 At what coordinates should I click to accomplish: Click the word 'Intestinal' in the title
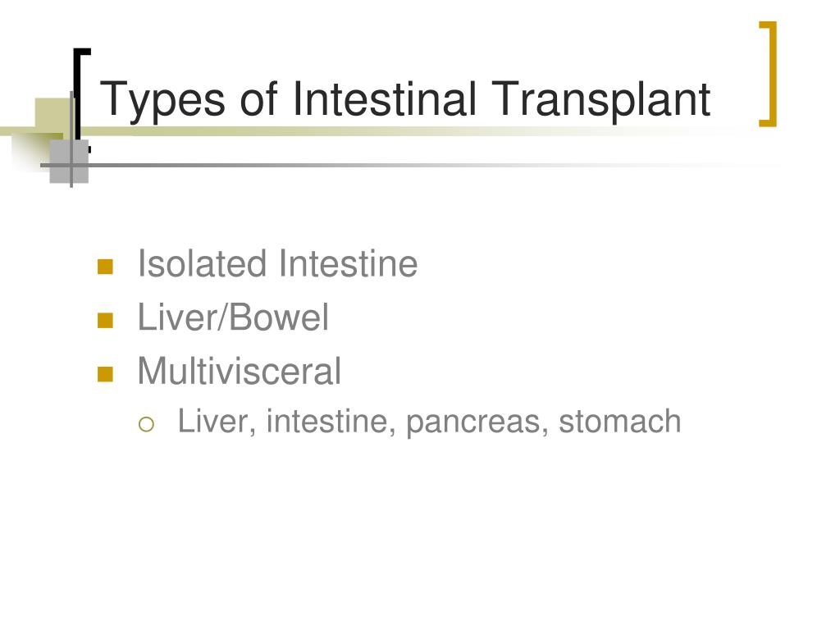(384, 99)
